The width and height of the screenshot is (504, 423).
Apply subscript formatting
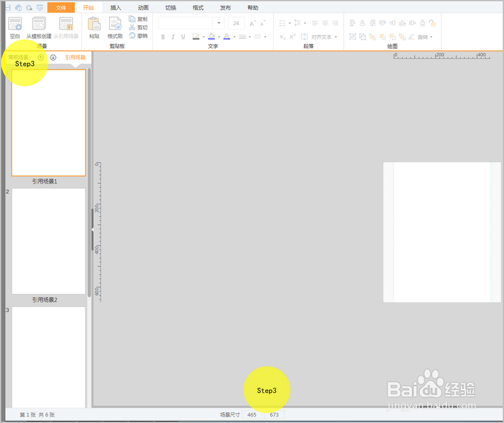pos(282,37)
